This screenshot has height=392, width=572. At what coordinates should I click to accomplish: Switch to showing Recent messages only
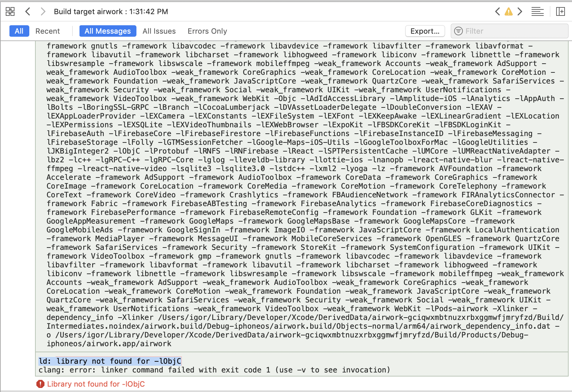[48, 31]
